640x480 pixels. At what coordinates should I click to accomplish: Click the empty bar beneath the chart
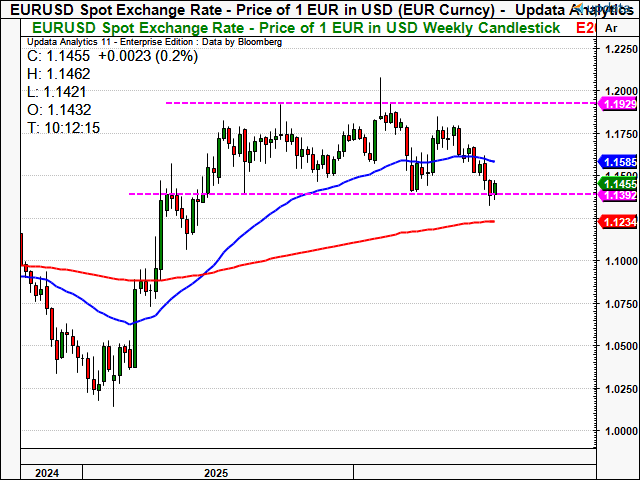[x=309, y=456]
